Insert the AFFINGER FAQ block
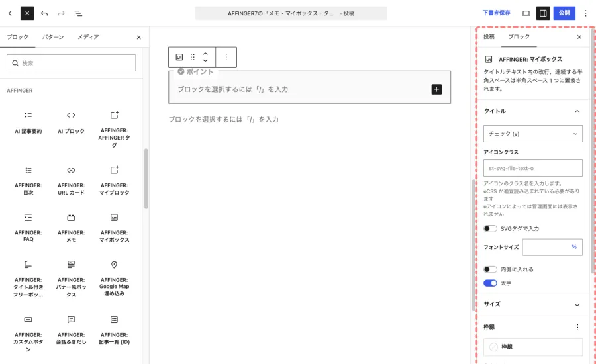This screenshot has height=364, width=596. click(x=28, y=228)
